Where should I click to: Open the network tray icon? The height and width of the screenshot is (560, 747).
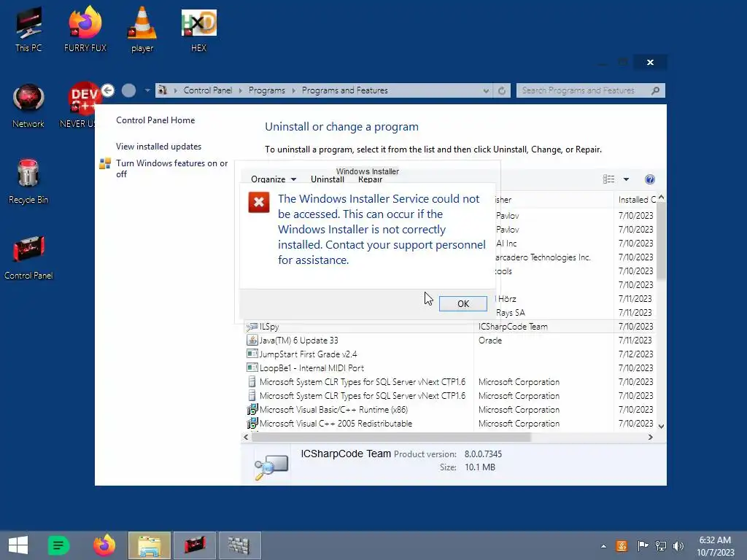(661, 546)
